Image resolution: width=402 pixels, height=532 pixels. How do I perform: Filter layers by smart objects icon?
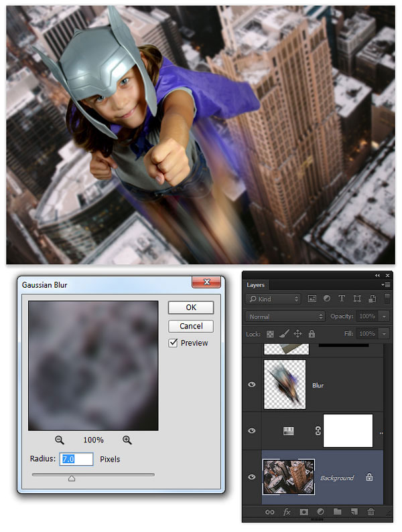click(x=373, y=298)
